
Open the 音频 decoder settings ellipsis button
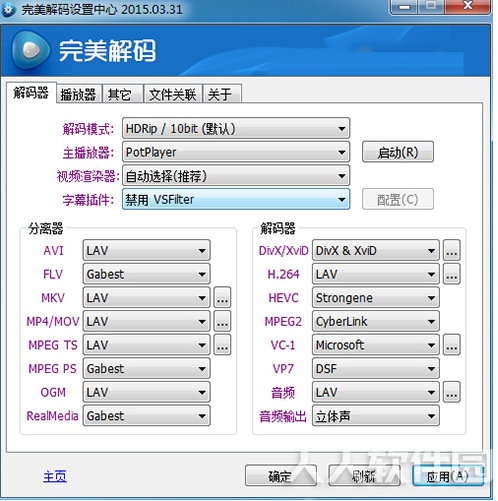451,392
